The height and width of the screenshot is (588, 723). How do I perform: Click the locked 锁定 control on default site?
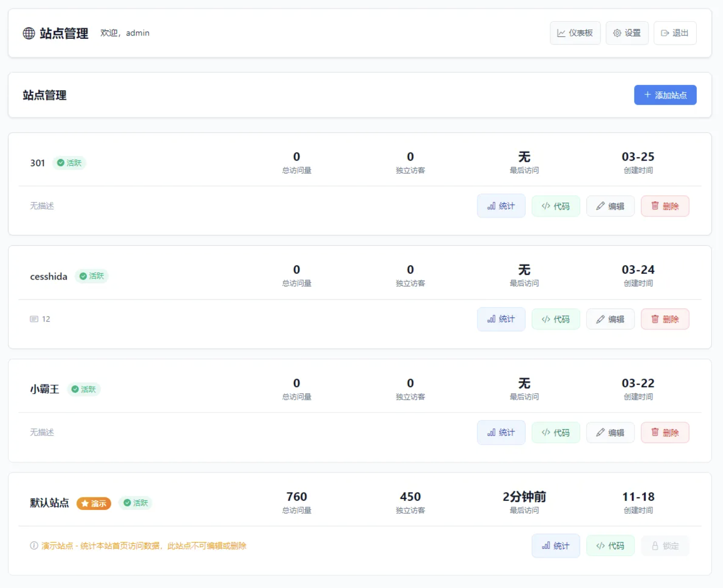pyautogui.click(x=664, y=545)
